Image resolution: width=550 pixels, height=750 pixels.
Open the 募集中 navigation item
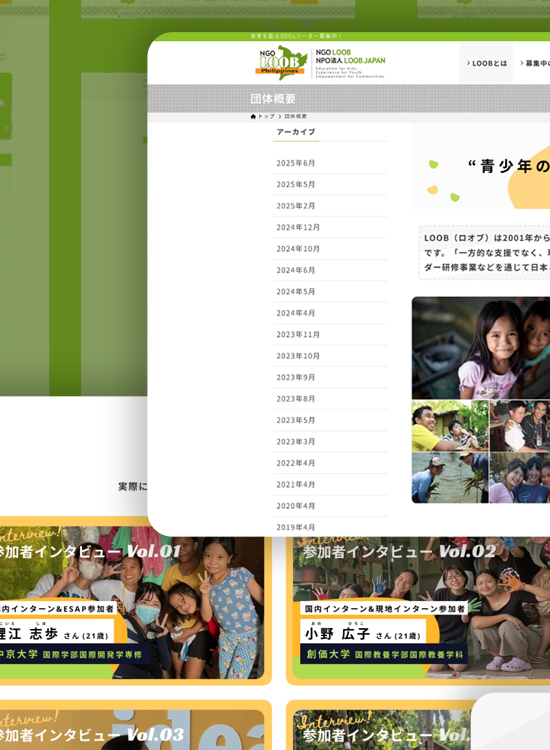[534, 63]
